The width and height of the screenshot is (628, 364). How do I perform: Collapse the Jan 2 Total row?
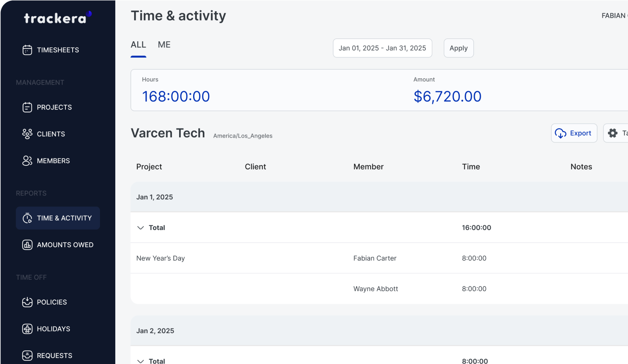141,361
